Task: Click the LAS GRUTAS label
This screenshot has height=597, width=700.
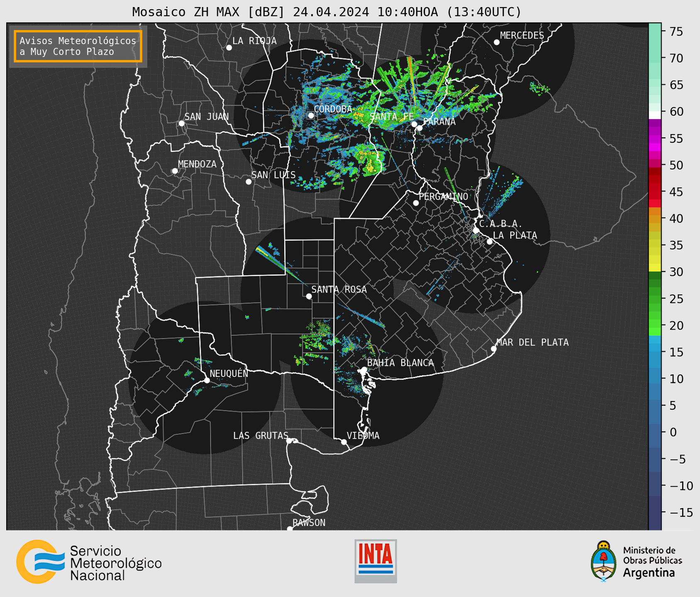Action: coord(261,436)
